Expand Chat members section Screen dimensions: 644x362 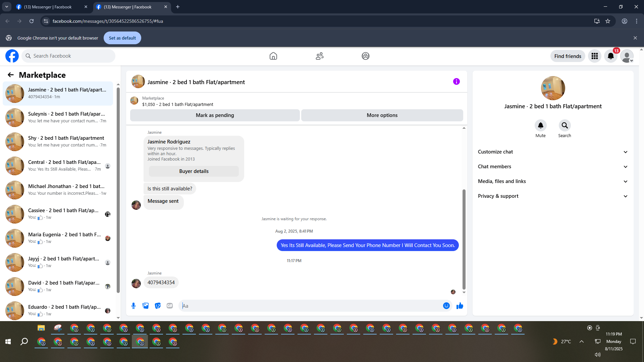tap(552, 167)
